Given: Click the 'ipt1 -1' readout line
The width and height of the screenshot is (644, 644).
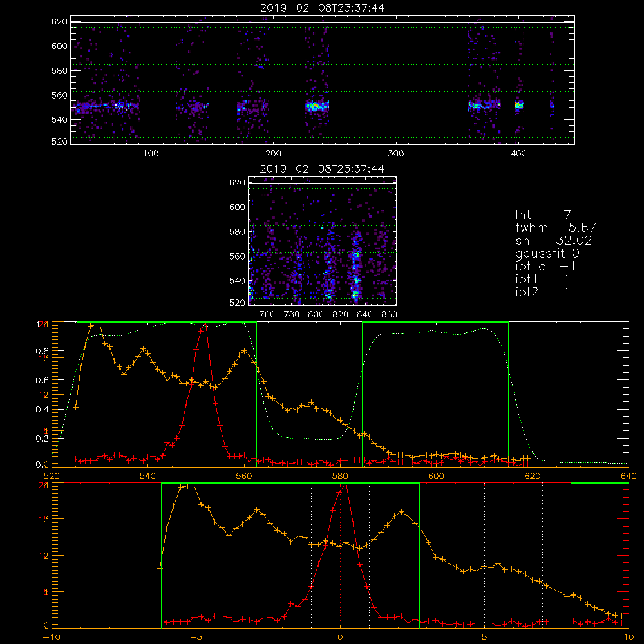Looking at the screenshot, I should 542,279.
